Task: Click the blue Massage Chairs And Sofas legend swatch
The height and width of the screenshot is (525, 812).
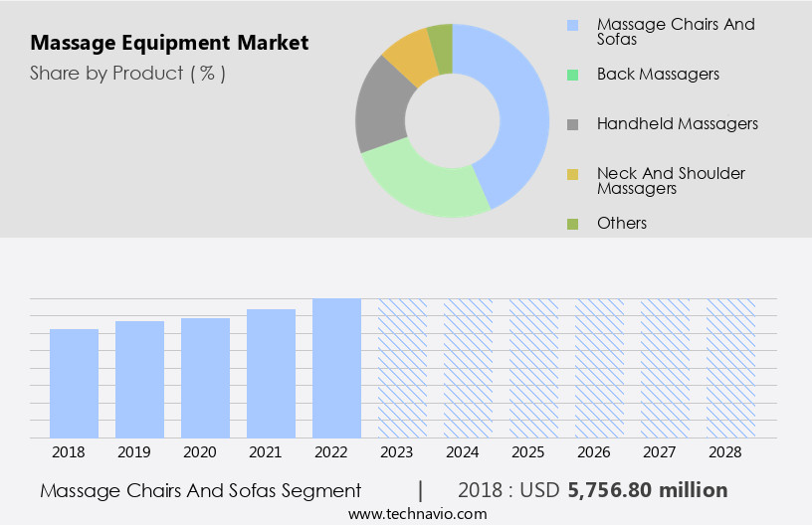Action: pos(572,25)
